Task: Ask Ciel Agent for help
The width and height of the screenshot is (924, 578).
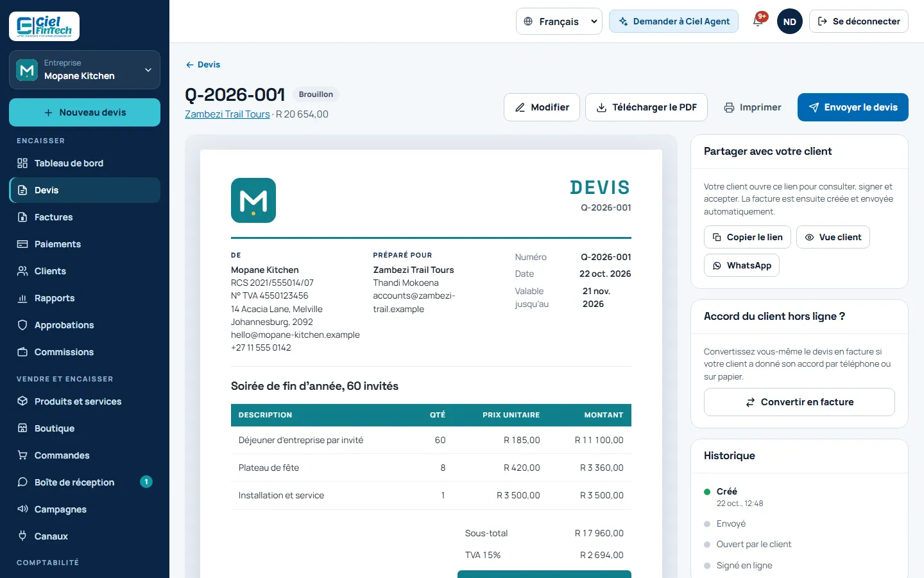Action: [674, 21]
